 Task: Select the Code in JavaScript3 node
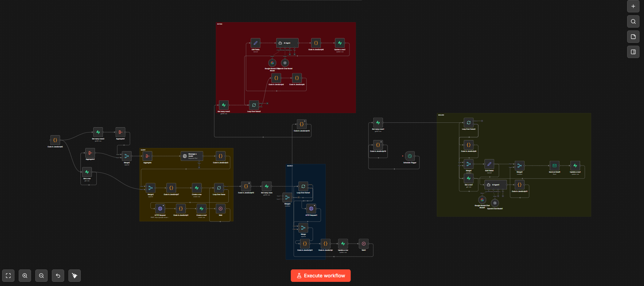pos(221,156)
